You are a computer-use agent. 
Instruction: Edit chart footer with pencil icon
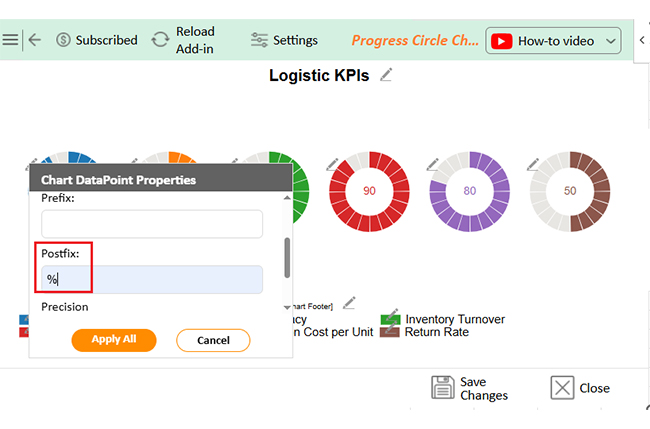pos(349,303)
